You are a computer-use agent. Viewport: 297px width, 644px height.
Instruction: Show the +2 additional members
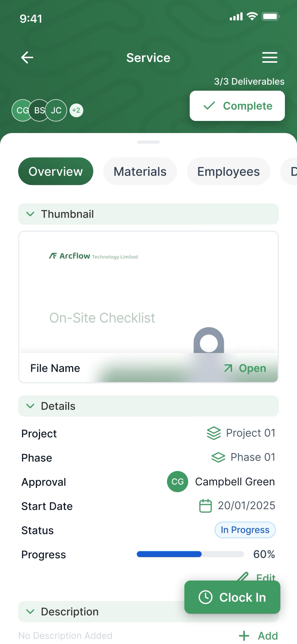pyautogui.click(x=76, y=110)
